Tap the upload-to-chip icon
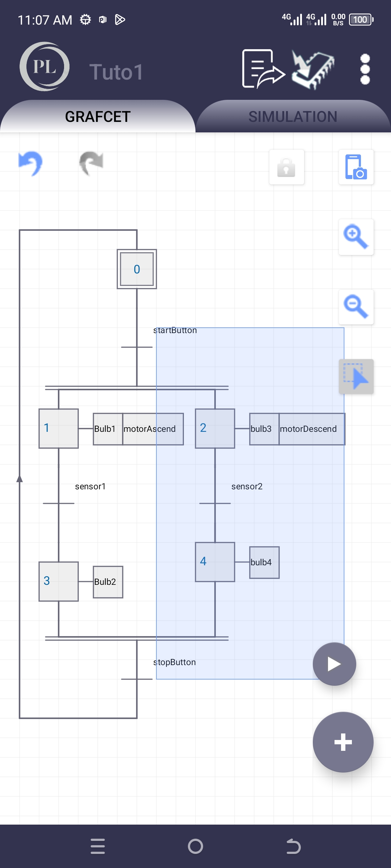Viewport: 391px width, 868px height. (313, 69)
